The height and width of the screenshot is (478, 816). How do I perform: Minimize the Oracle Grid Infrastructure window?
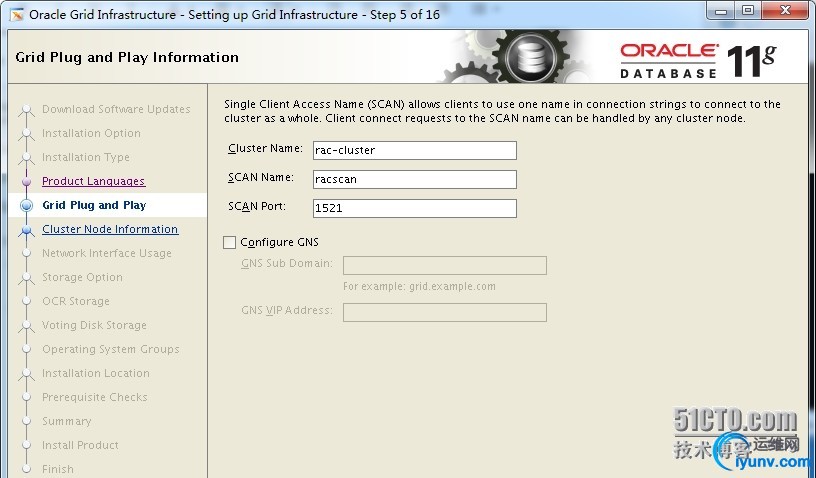coord(721,11)
